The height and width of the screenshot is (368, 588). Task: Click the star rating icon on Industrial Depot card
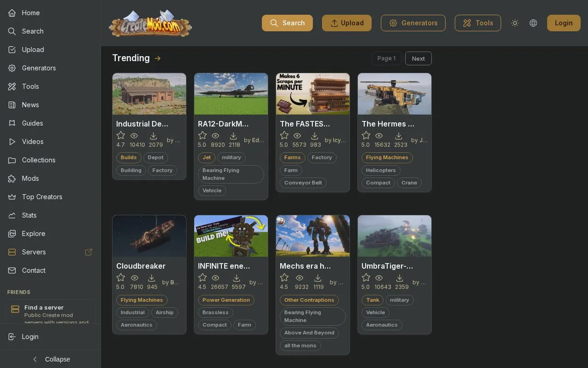click(121, 135)
